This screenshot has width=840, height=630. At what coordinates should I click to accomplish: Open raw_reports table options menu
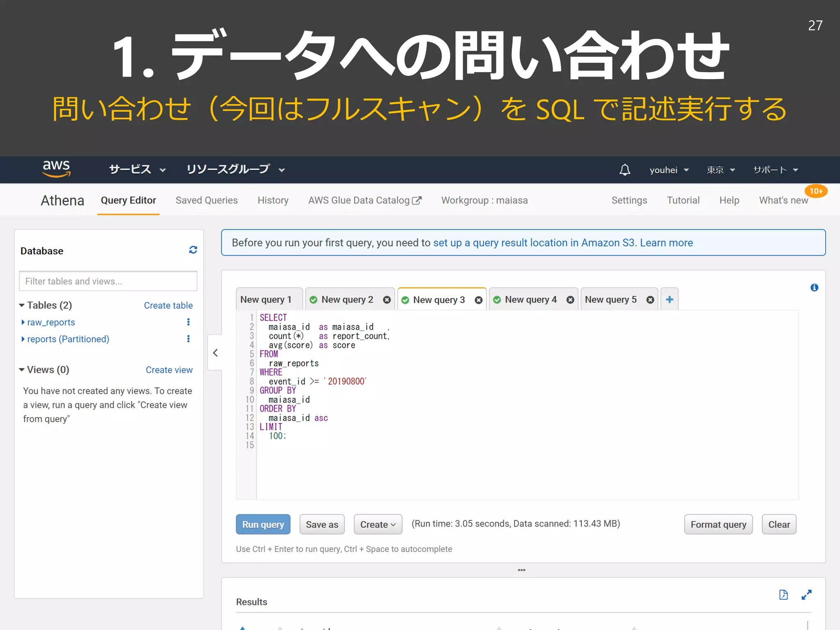click(188, 322)
